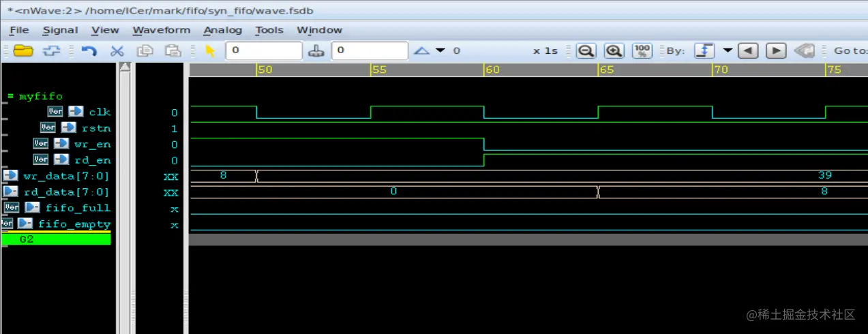Image resolution: width=868 pixels, height=334 pixels.
Task: Open the delta marker dropdown arrow
Action: coord(440,50)
